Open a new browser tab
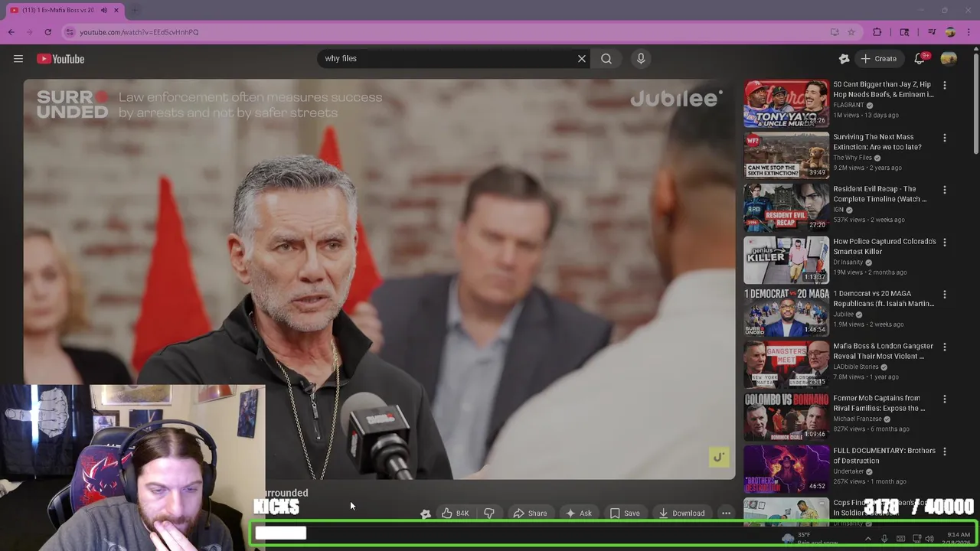980x551 pixels. tap(136, 10)
